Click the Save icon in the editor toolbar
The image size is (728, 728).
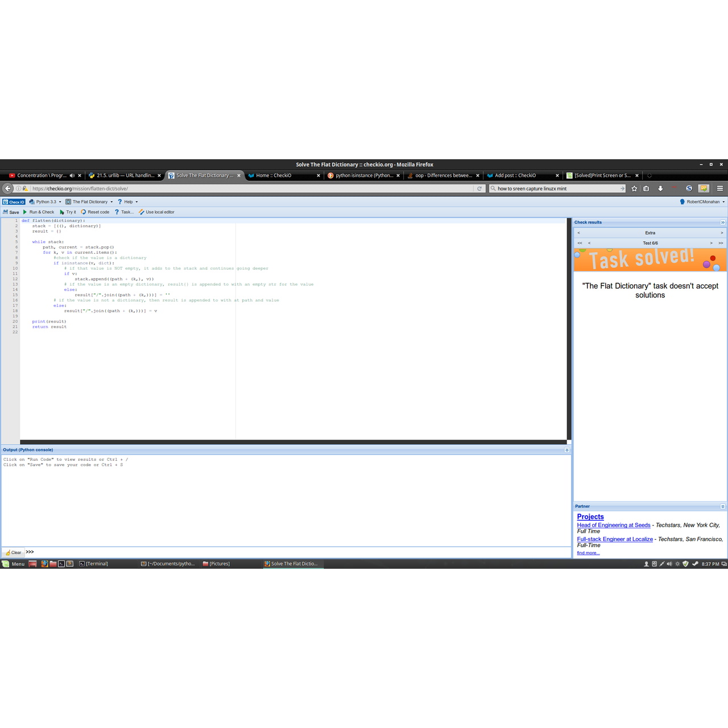click(6, 212)
